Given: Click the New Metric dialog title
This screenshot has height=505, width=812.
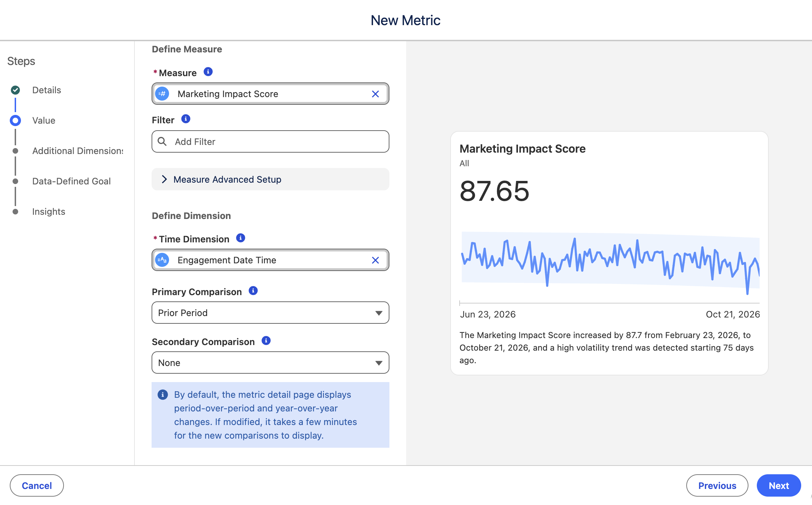Looking at the screenshot, I should coord(405,20).
